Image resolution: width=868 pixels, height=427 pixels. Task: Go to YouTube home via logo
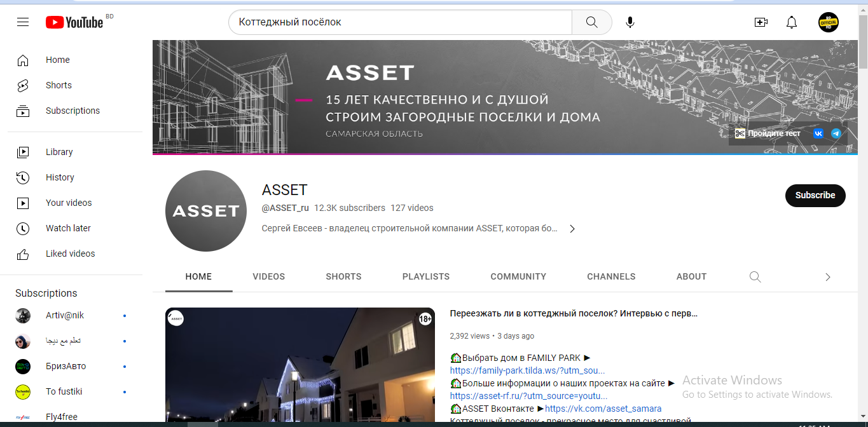[x=74, y=22]
